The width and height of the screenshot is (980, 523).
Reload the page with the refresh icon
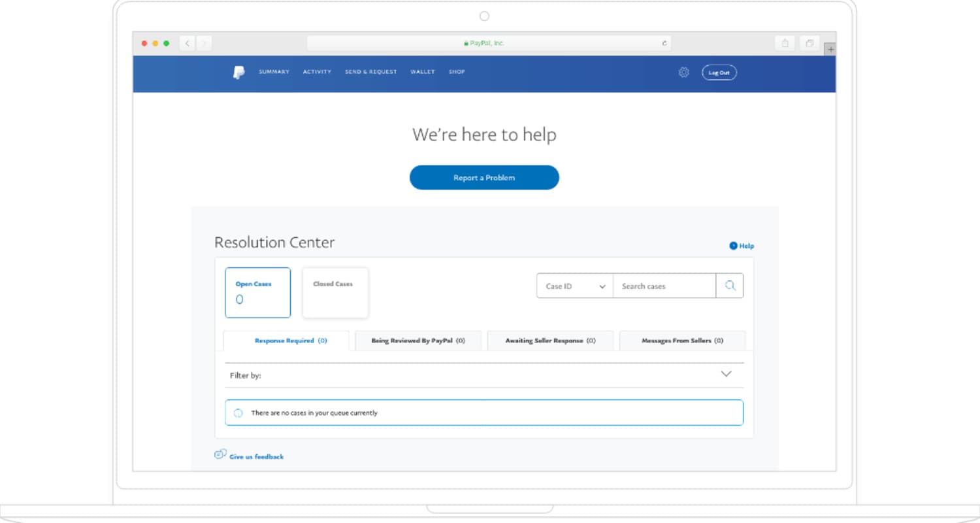click(x=664, y=43)
